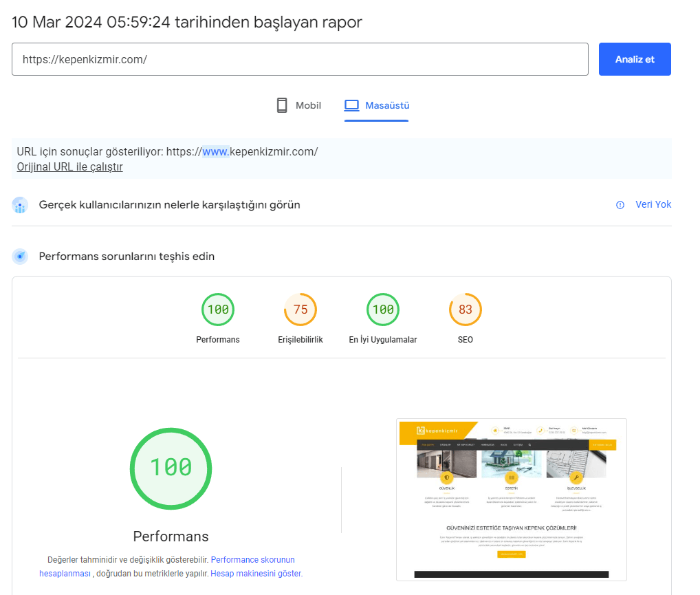This screenshot has height=595, width=700.
Task: Click the Mobil phone icon
Action: (x=281, y=105)
